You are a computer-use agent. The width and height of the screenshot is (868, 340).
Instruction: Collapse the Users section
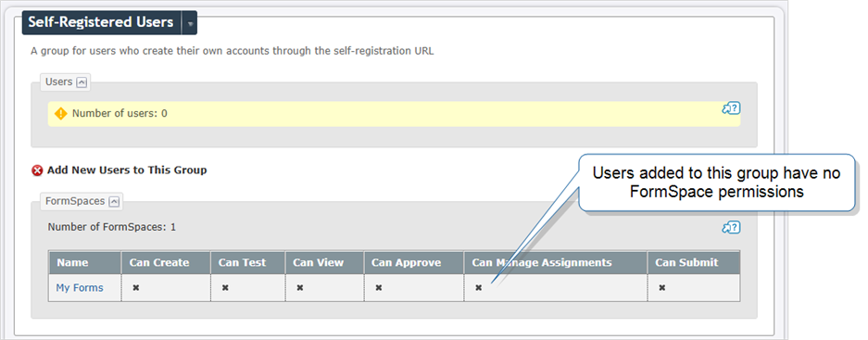[x=82, y=82]
